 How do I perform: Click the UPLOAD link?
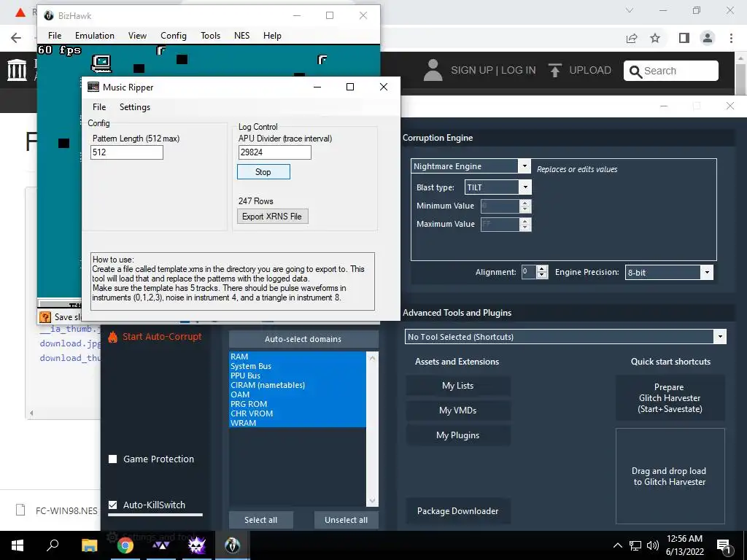589,70
